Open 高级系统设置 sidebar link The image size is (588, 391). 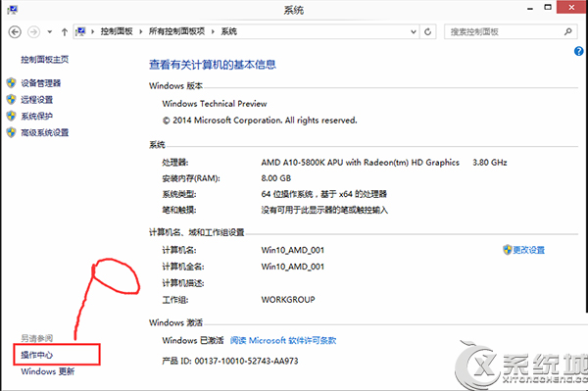45,132
